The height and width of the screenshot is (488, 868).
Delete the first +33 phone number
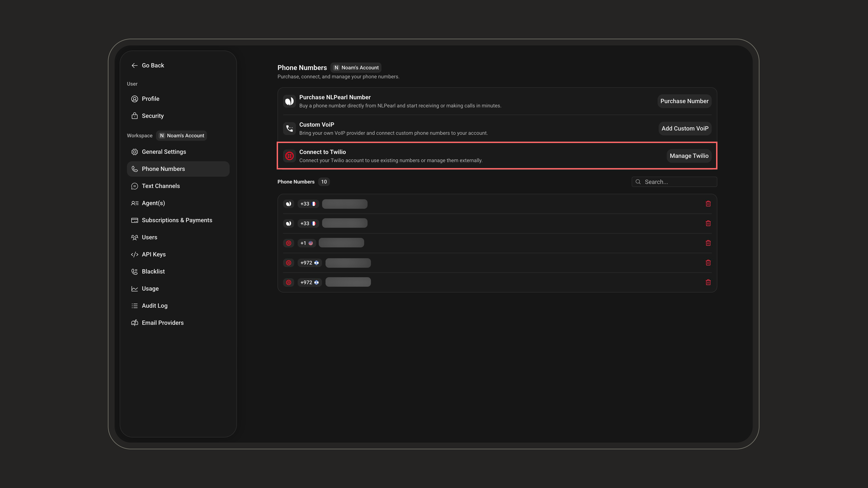[x=708, y=204]
